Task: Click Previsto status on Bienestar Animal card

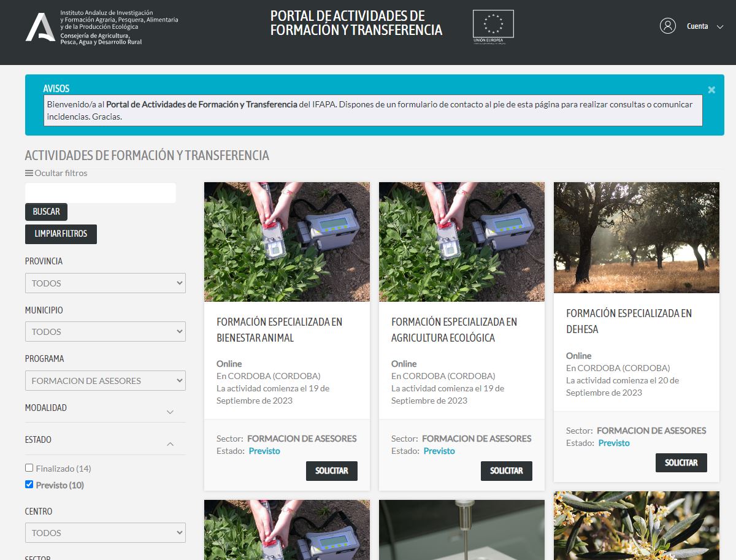Action: (264, 451)
